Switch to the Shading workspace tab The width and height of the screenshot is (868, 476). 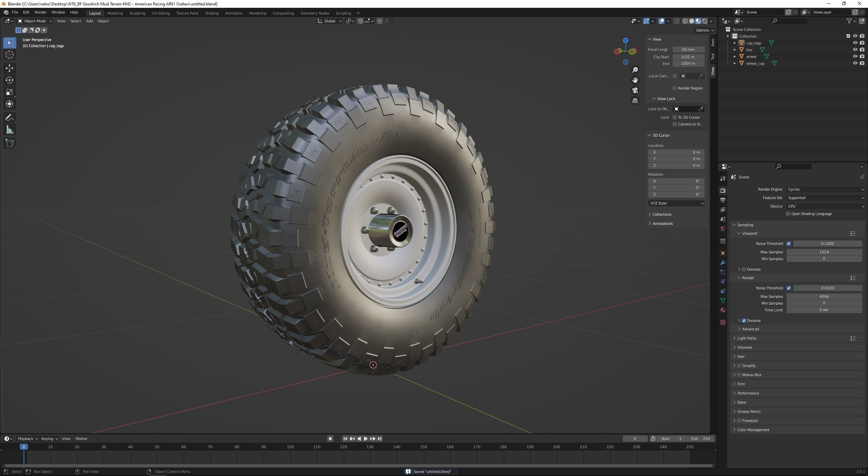coord(212,13)
